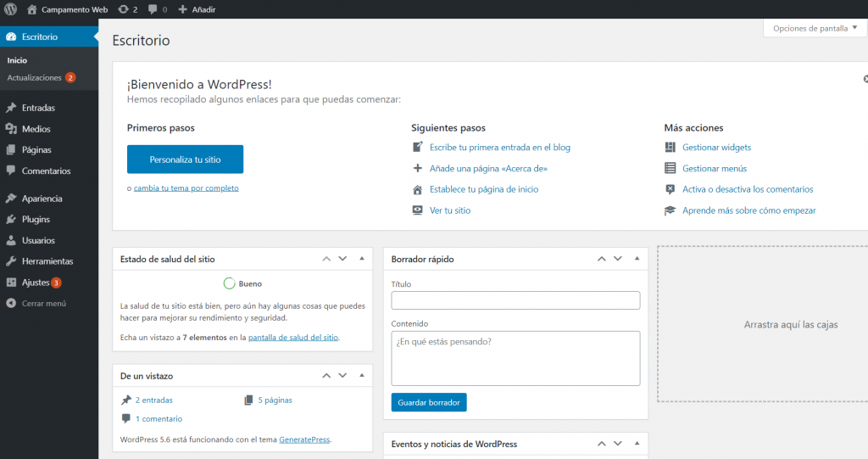Open the pantalla de salud del sitio link
This screenshot has height=459, width=868.
click(x=293, y=338)
